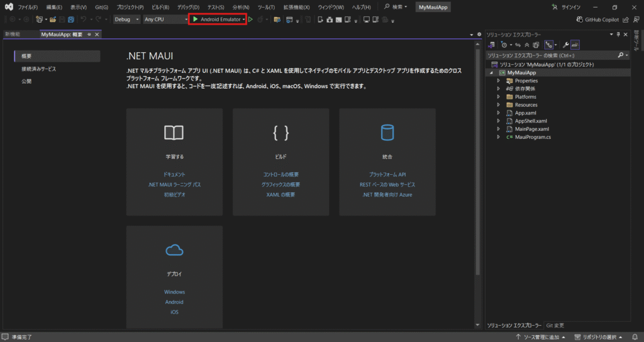This screenshot has width=644, height=342.
Task: Click the Visual Studio logo icon
Action: [9, 7]
